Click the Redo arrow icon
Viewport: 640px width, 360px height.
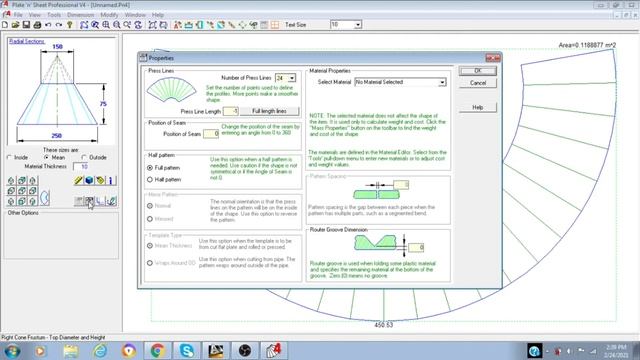tap(59, 25)
